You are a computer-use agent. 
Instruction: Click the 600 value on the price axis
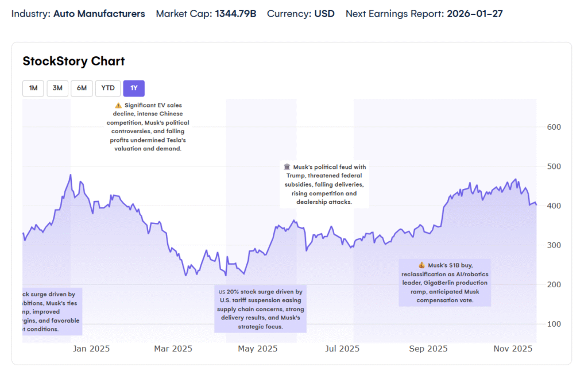coord(554,127)
